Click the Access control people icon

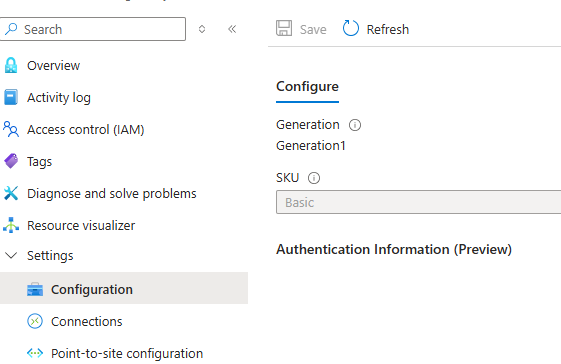[11, 129]
